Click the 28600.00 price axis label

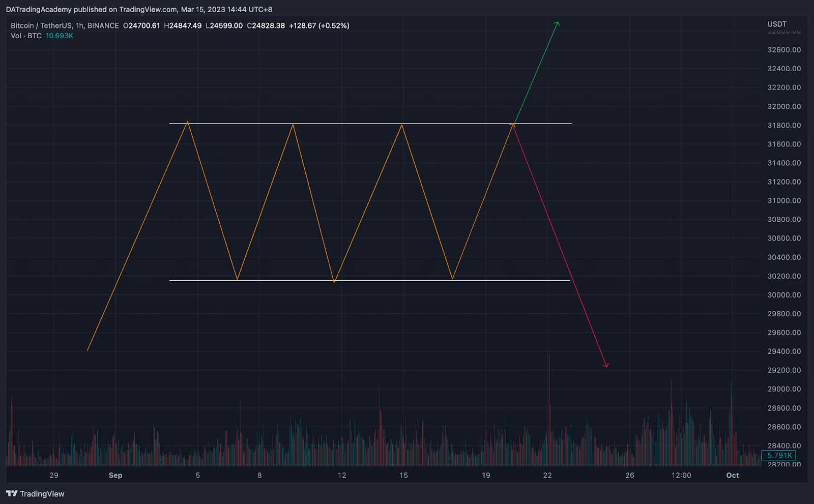point(784,427)
